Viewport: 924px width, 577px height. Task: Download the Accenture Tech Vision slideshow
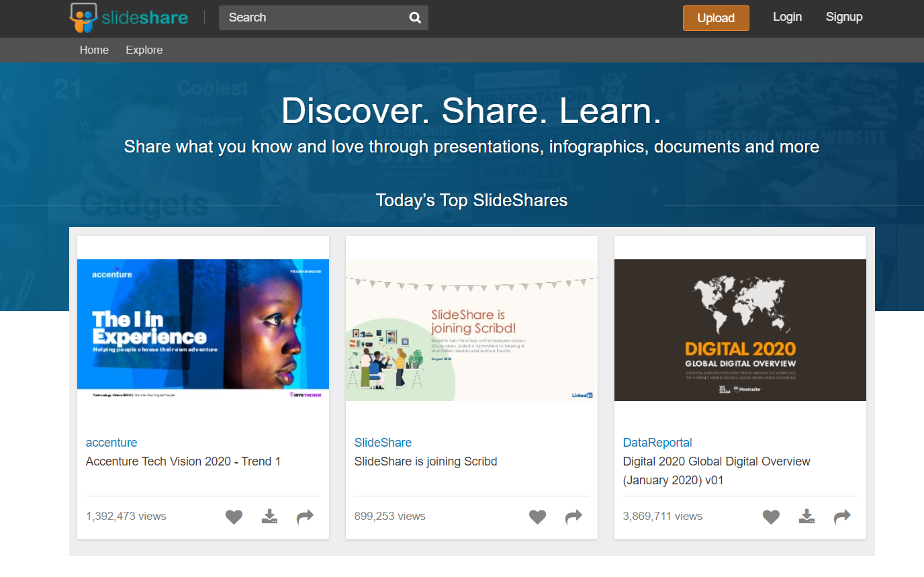pyautogui.click(x=269, y=517)
